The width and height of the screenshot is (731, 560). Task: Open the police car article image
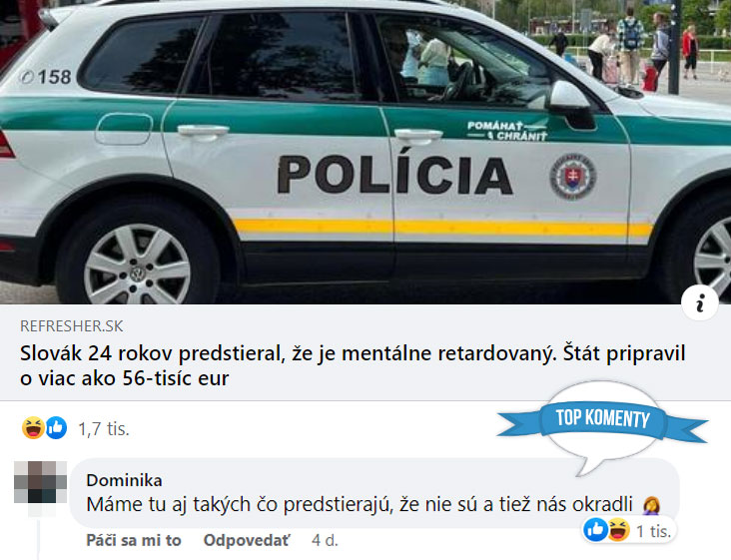365,152
